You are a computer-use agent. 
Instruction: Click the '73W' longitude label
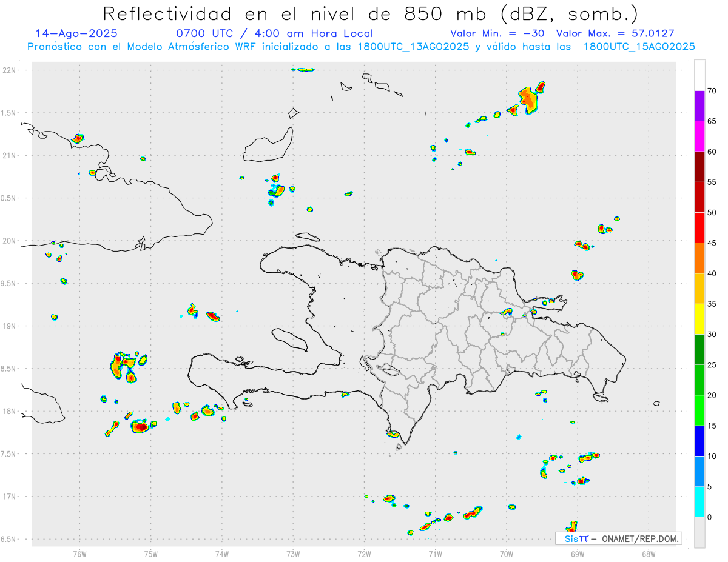(x=293, y=554)
